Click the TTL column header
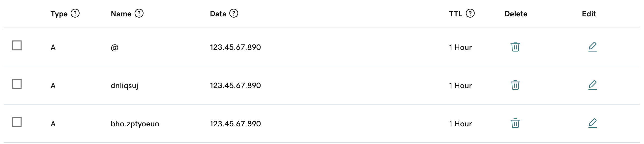This screenshot has height=144, width=644. pos(456,14)
